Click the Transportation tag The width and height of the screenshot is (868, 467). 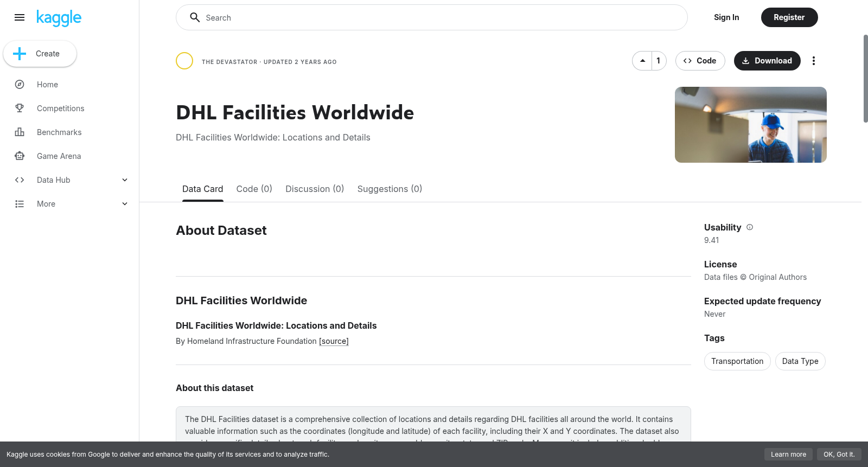click(737, 361)
